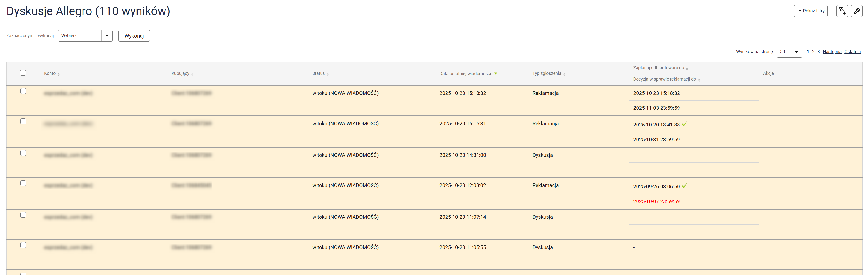This screenshot has width=868, height=275.
Task: Click green sort arrow on Data ostatniej wiadomości
Action: pyautogui.click(x=495, y=74)
